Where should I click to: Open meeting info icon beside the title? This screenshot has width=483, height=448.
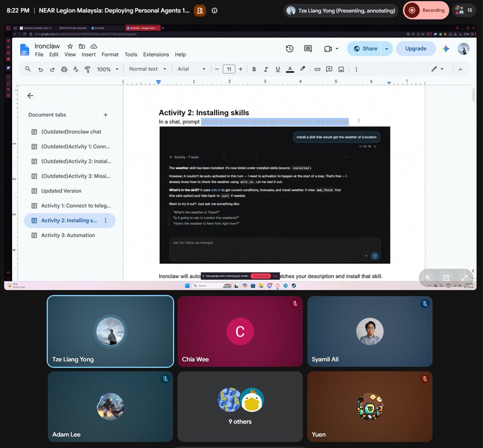[x=215, y=10]
